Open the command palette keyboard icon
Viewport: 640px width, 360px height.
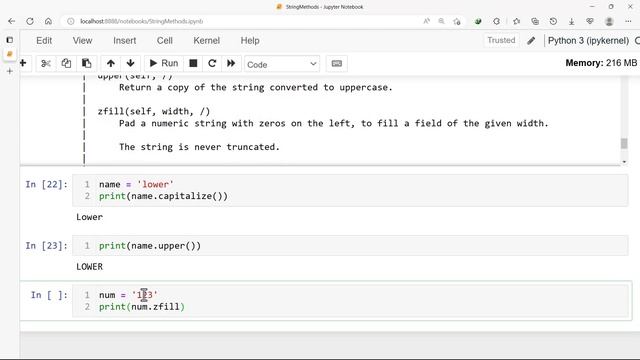[337, 64]
